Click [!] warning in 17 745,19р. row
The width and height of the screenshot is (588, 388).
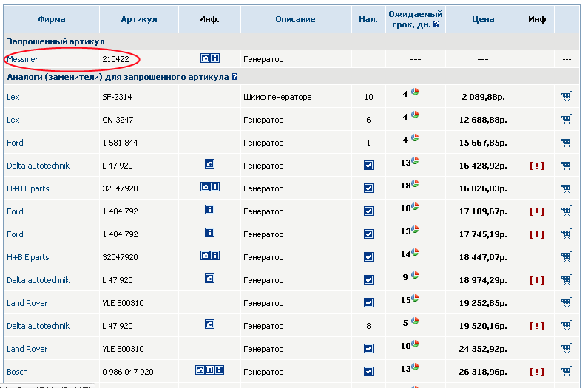point(537,234)
